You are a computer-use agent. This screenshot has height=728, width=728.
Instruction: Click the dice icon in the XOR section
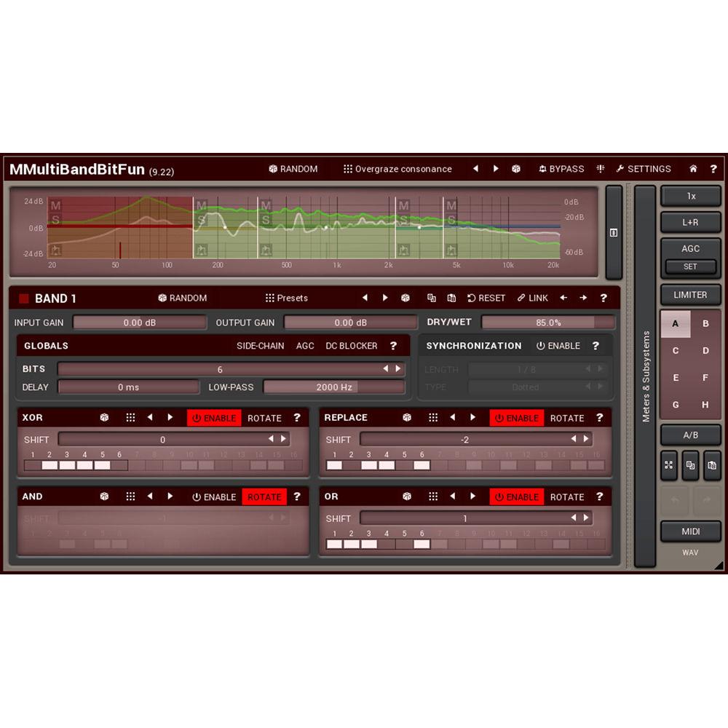click(x=104, y=417)
